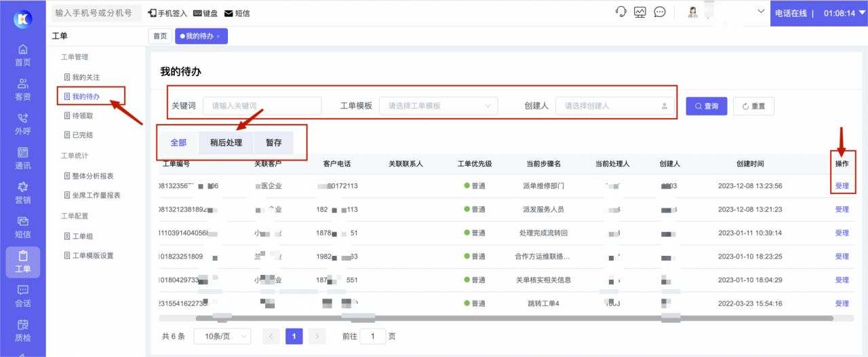The height and width of the screenshot is (357, 868).
Task: Click 受理 for 处理完成流转回 row
Action: click(x=842, y=233)
